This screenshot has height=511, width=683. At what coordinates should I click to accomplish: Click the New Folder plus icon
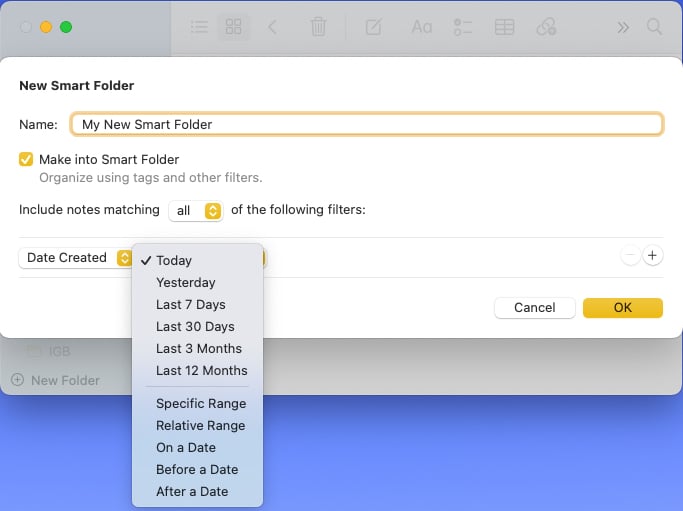[x=17, y=380]
